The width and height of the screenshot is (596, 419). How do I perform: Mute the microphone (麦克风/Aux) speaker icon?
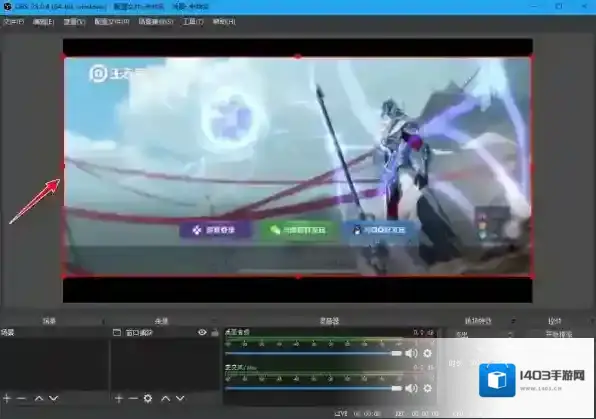(x=411, y=388)
